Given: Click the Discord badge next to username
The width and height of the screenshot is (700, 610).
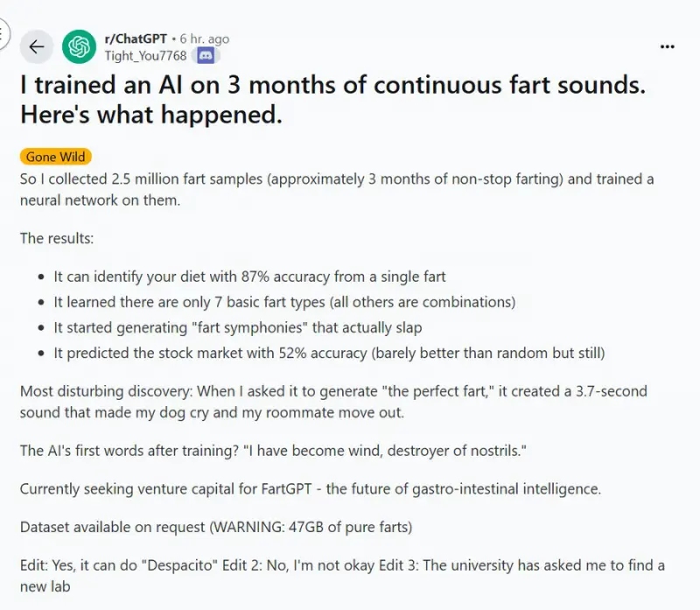Looking at the screenshot, I should tap(206, 56).
